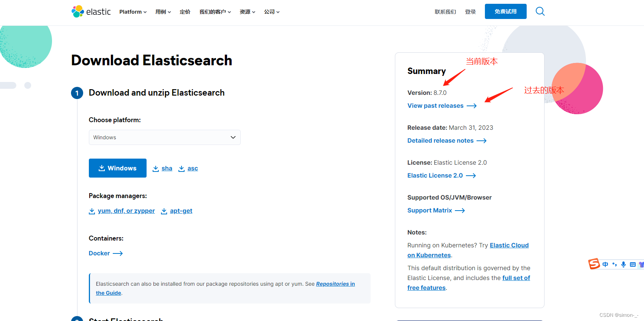Click the Summary heading
Screen dimensions: 644x321
tap(426, 71)
